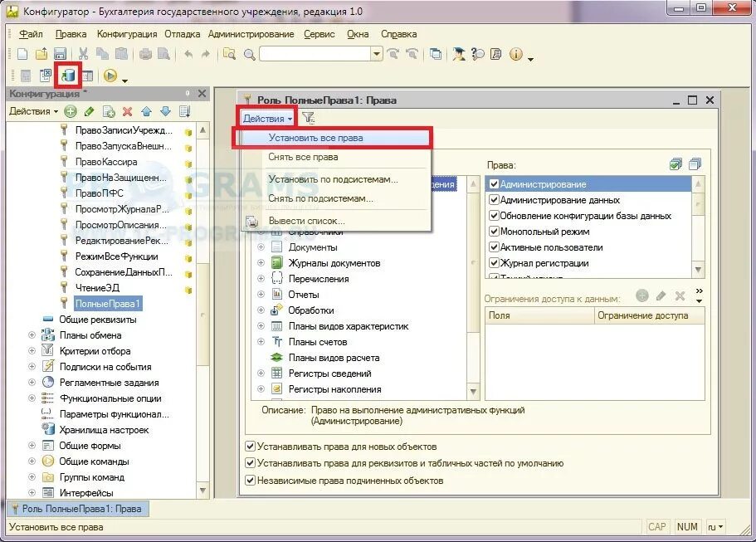This screenshot has height=542, width=756.
Task: Open the toolbar search combo box dropdown
Action: point(377,53)
